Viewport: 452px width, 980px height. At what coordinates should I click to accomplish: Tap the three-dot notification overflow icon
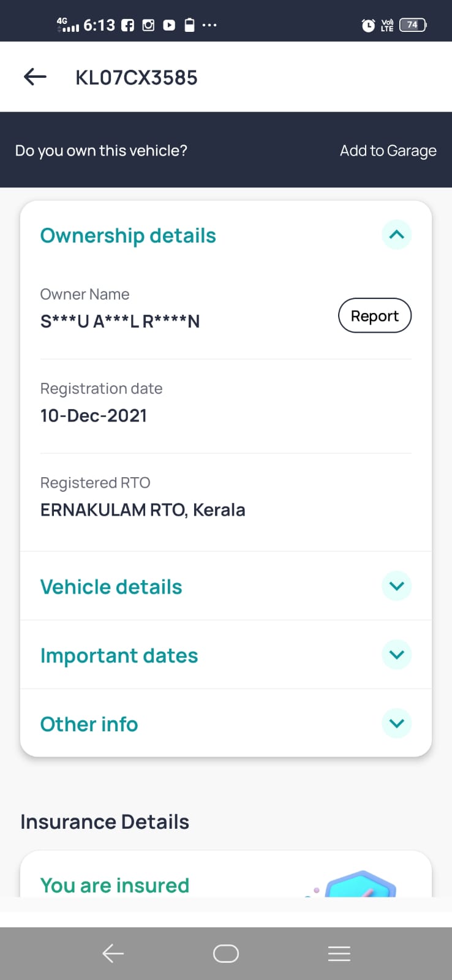pyautogui.click(x=209, y=25)
